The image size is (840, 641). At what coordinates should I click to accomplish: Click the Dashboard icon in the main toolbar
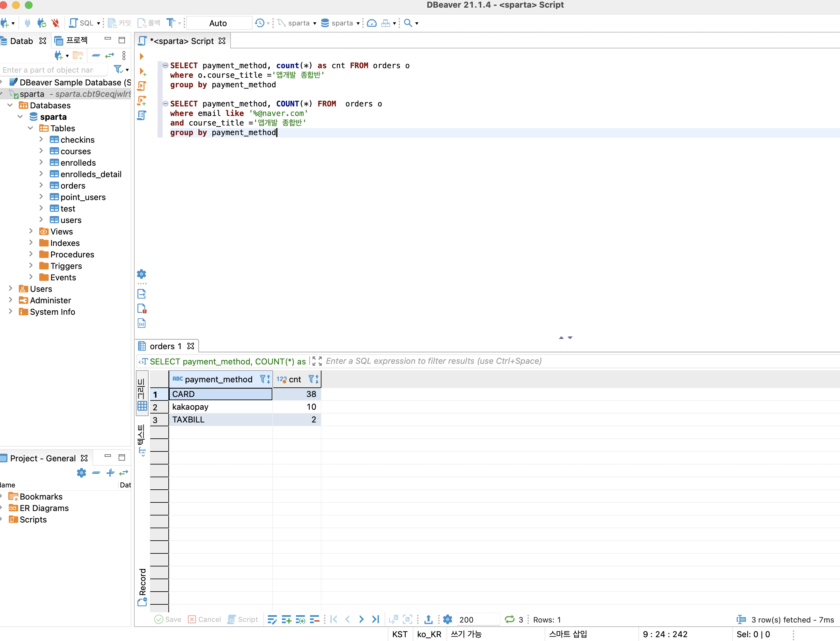pos(372,23)
